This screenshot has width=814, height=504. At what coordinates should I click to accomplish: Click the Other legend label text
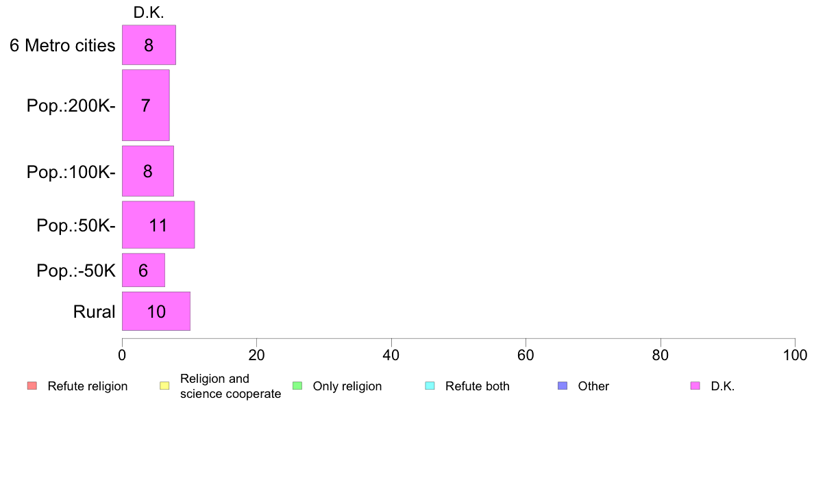593,386
